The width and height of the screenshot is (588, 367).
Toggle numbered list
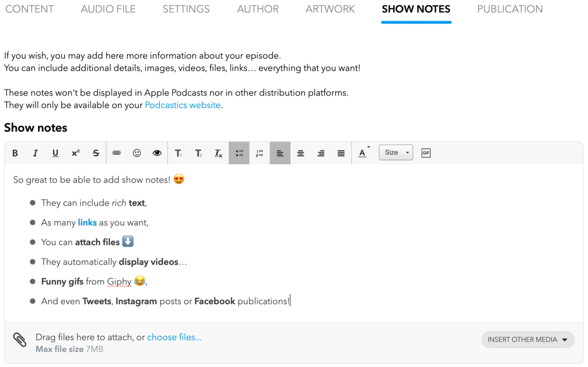(260, 153)
